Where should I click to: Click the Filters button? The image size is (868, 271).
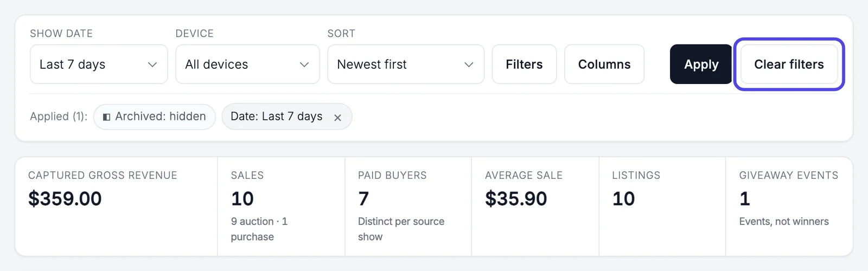coord(524,64)
